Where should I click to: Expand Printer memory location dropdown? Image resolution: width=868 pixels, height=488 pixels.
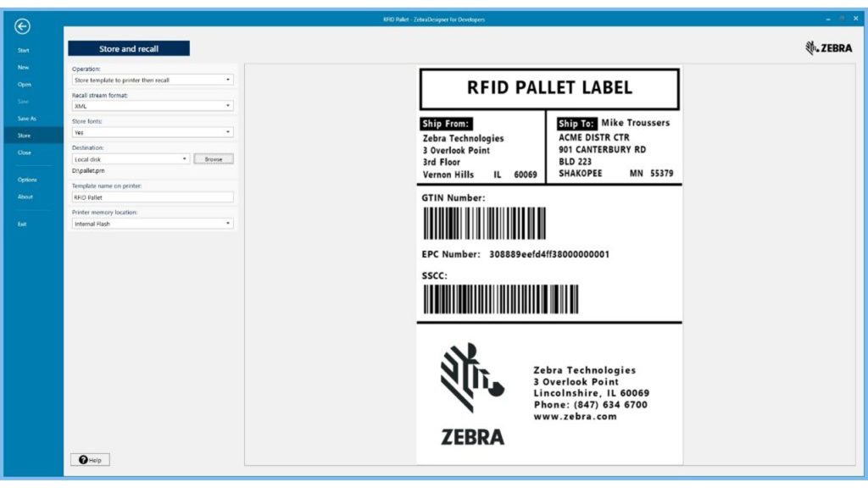pos(152,224)
